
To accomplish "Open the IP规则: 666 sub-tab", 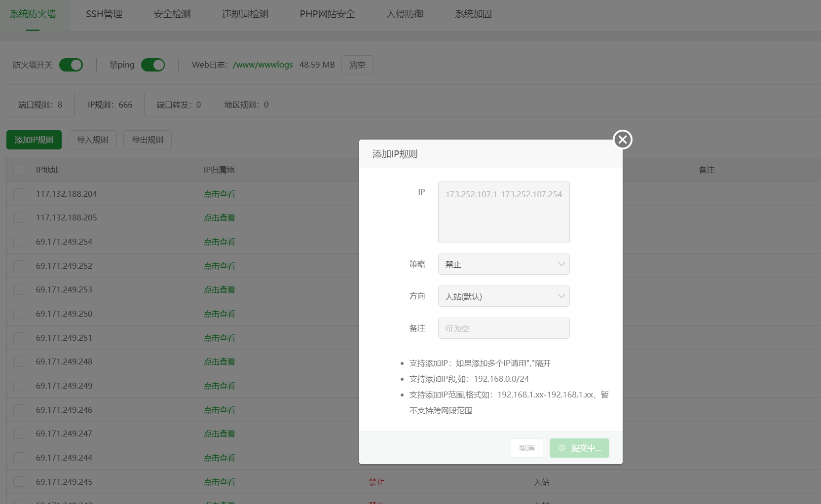I will [x=110, y=105].
